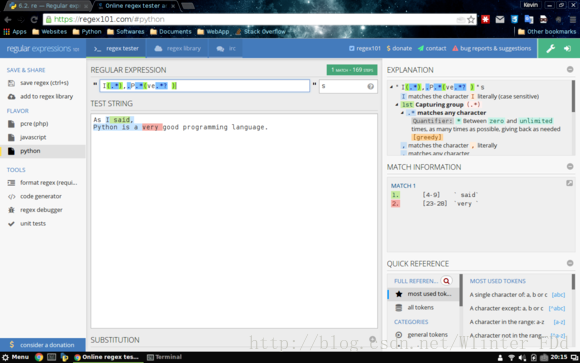Viewport: 580px width, 363px height.
Task: Click the Chrome menu hamburger icon
Action: 572,20
